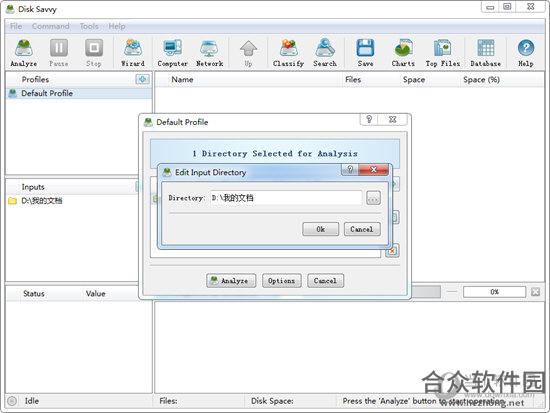The height and width of the screenshot is (413, 550).
Task: Click Cancel in Edit Input Directory dialog
Action: tap(362, 229)
